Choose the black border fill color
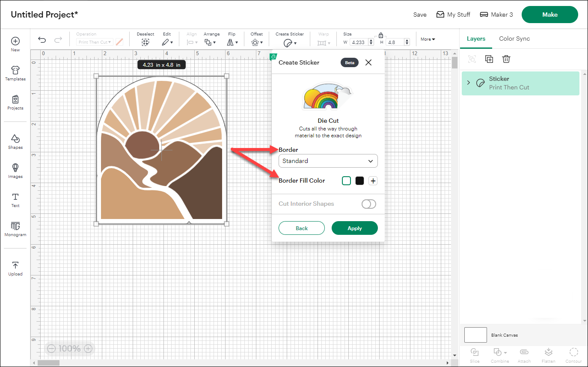 pos(359,181)
